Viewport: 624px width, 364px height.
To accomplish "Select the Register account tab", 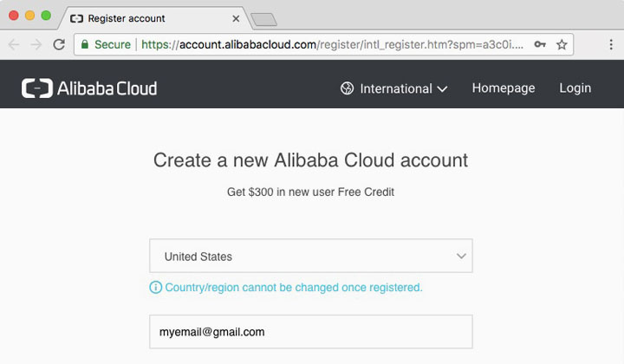I will [155, 18].
